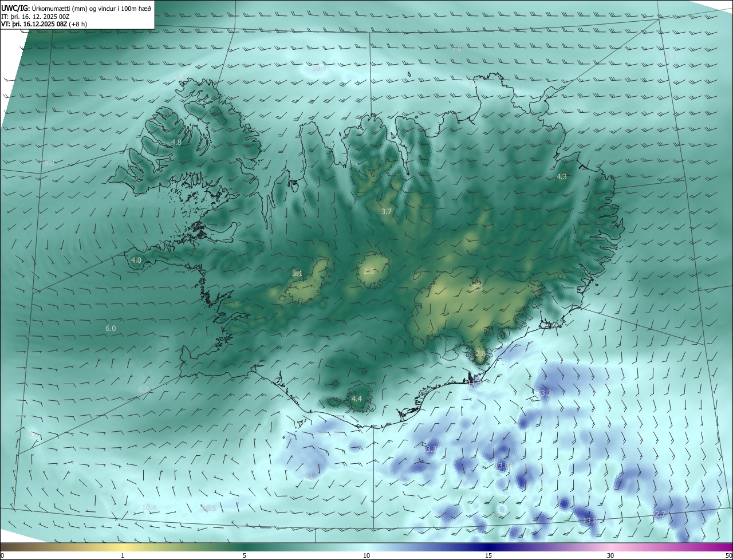The height and width of the screenshot is (560, 733).
Task: Click the colorbar label "10"
Action: [366, 555]
